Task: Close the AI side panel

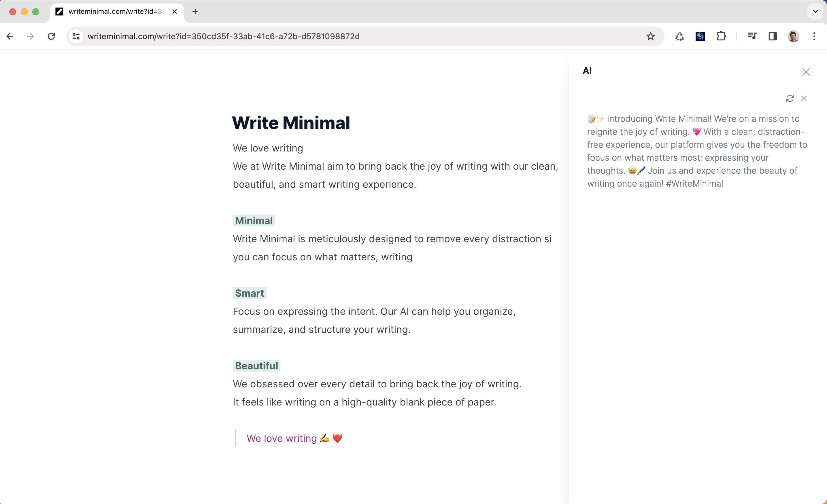Action: 806,72
